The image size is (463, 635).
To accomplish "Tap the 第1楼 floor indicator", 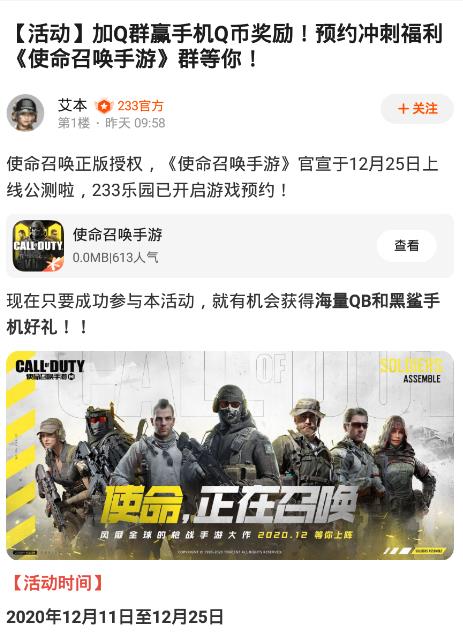I will click(74, 123).
